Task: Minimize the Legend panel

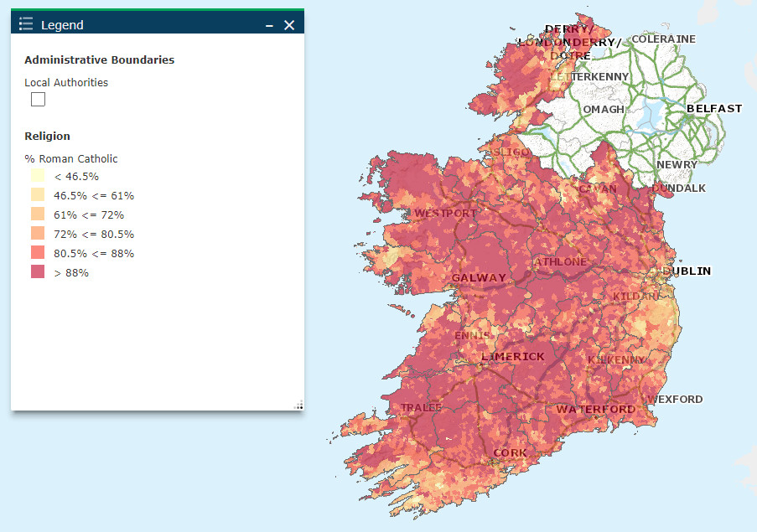Action: click(x=268, y=24)
